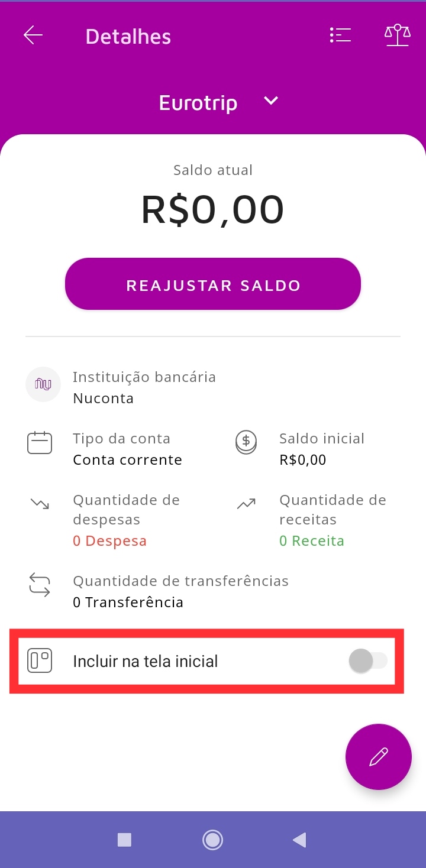The width and height of the screenshot is (426, 868).
Task: Enable Incluir na tela inicial switch
Action: (368, 661)
